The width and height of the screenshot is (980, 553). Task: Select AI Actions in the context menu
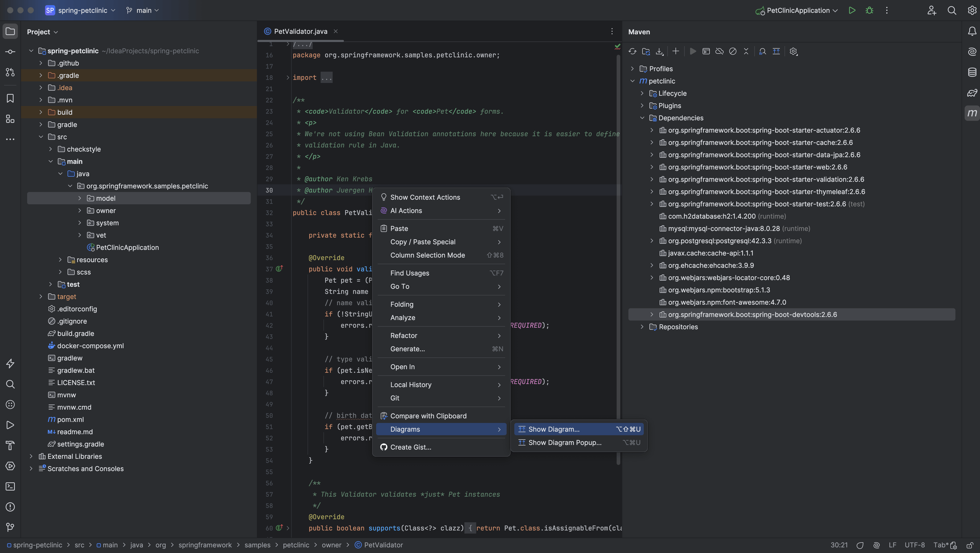[x=406, y=210]
